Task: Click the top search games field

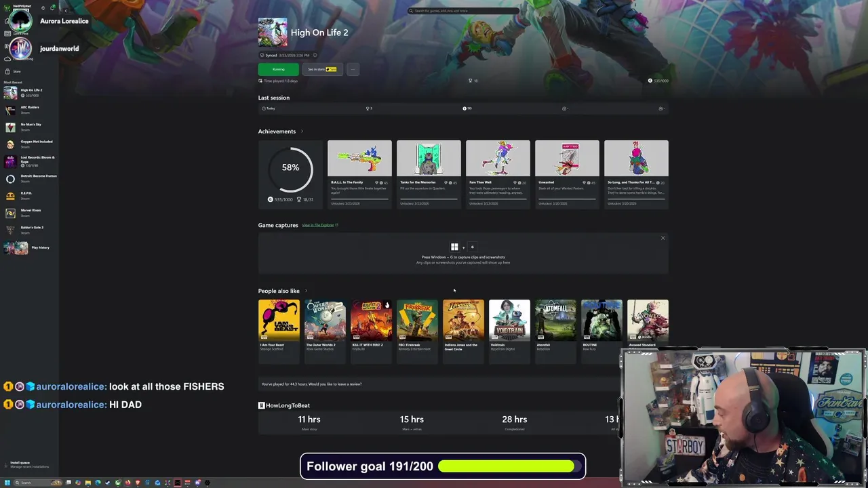Action: 463,11
